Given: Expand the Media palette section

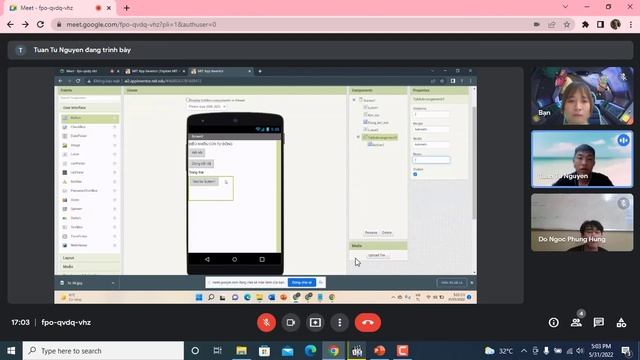Looking at the screenshot, I should click(x=90, y=267).
